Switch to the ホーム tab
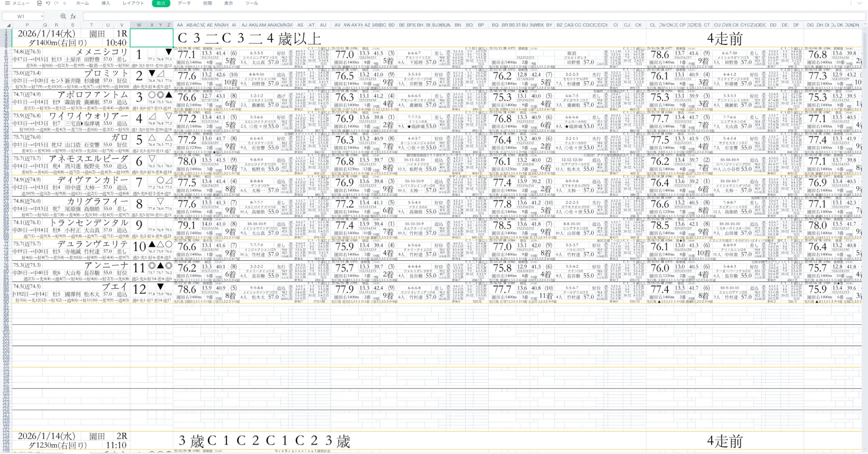The width and height of the screenshot is (868, 454). pyautogui.click(x=83, y=3)
